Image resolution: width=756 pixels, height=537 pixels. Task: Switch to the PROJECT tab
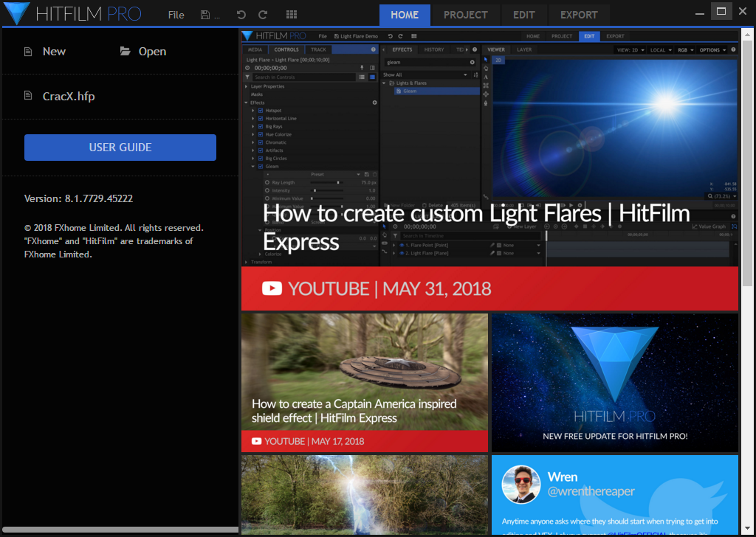click(466, 15)
